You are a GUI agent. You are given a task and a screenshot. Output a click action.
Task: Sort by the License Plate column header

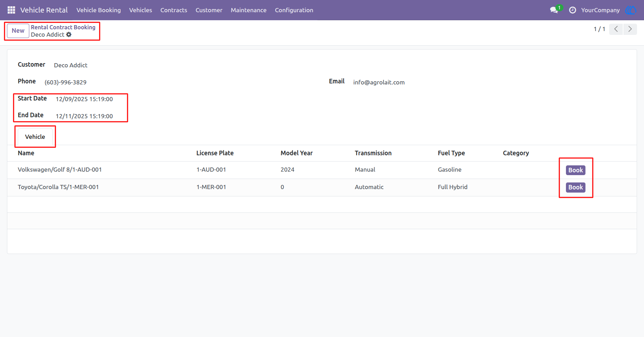215,153
